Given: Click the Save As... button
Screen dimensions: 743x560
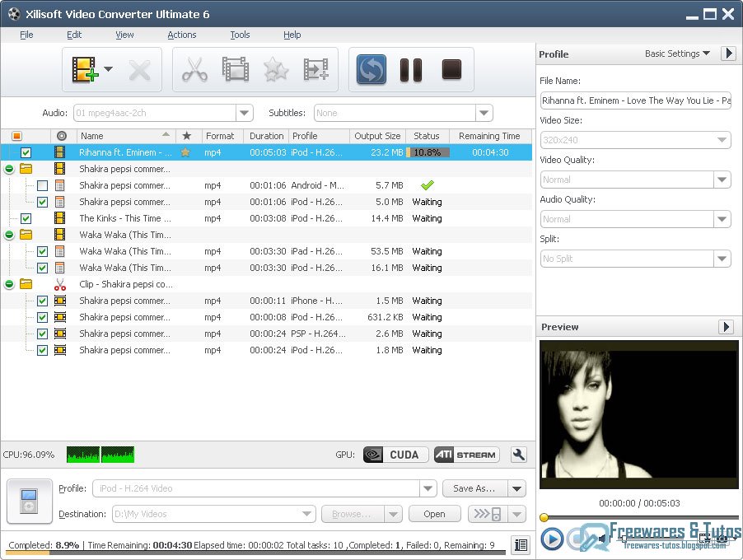Looking at the screenshot, I should pos(474,488).
